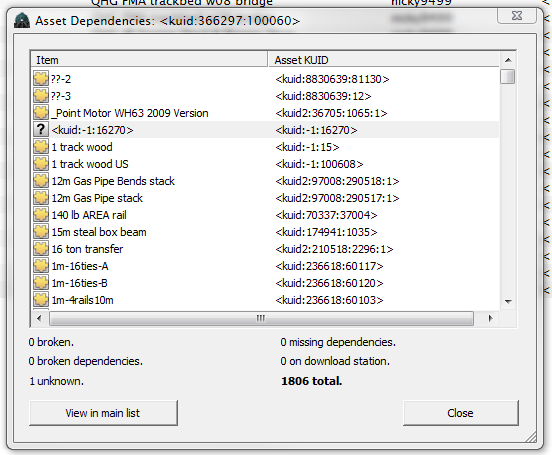Click the question mark icon for unknown kuid:-1:16270
The width and height of the screenshot is (552, 455).
(40, 130)
